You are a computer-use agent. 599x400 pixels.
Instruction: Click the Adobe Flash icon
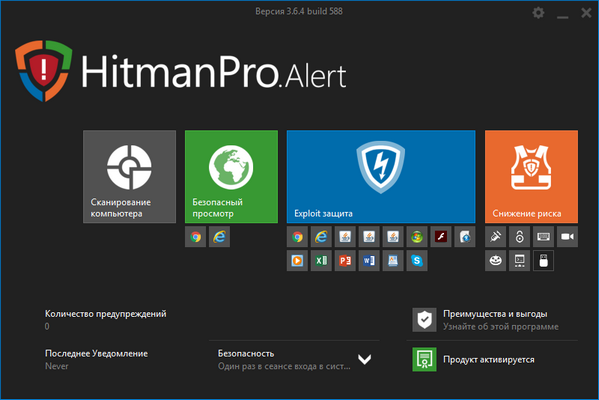[441, 237]
